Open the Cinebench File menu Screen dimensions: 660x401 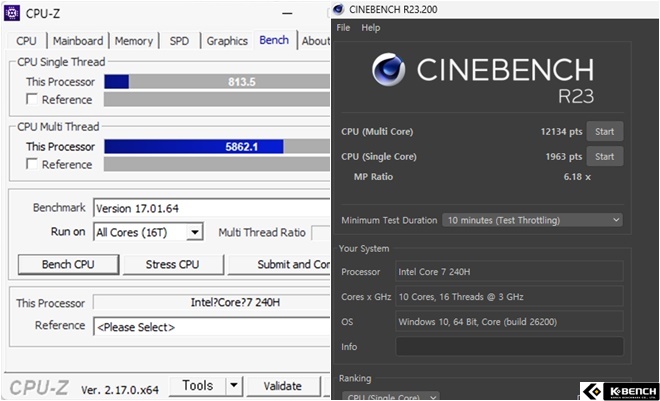(343, 28)
